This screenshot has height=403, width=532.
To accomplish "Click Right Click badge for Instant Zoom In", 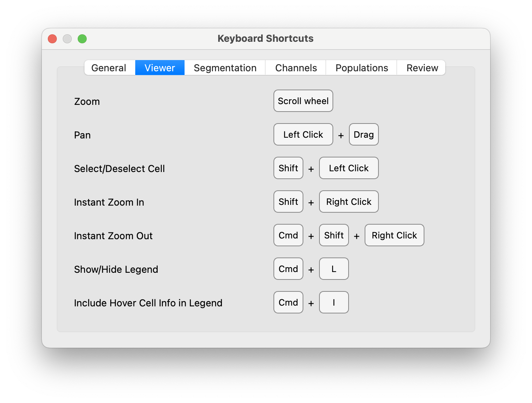I will pyautogui.click(x=349, y=201).
